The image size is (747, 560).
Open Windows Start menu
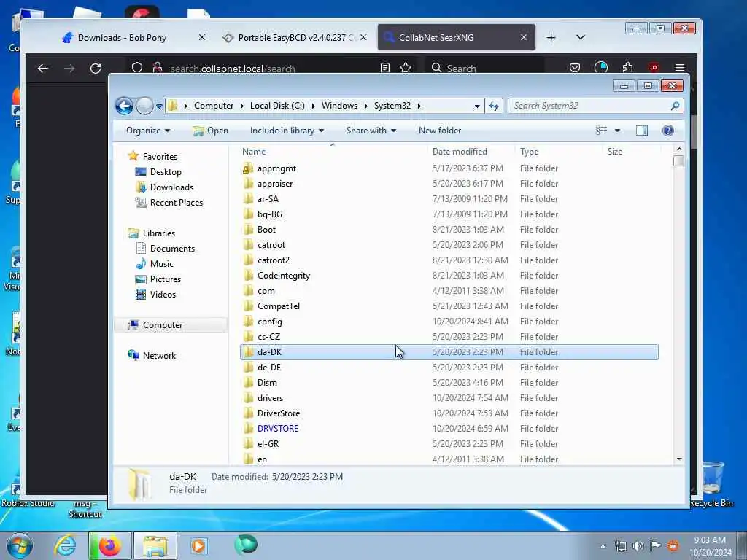(20, 545)
